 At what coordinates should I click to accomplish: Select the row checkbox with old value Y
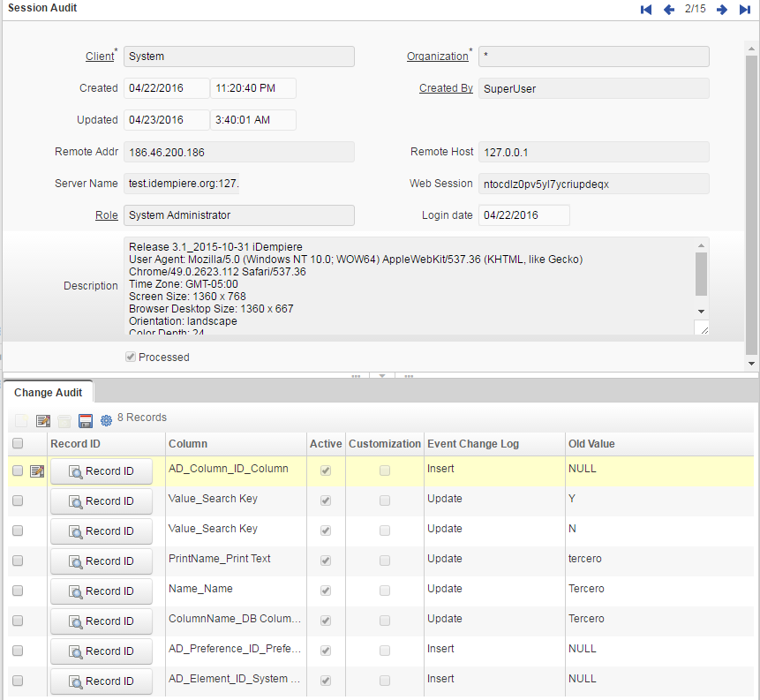[x=18, y=501]
